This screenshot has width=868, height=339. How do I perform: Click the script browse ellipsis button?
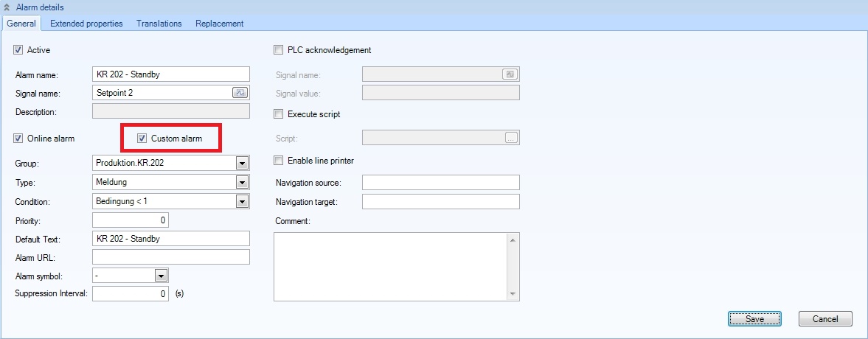pos(512,137)
